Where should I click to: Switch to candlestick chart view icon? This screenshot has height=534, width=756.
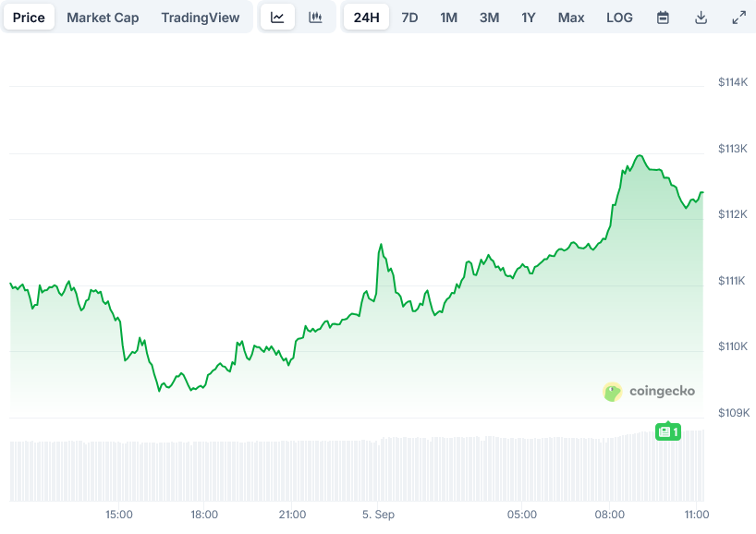coord(315,18)
